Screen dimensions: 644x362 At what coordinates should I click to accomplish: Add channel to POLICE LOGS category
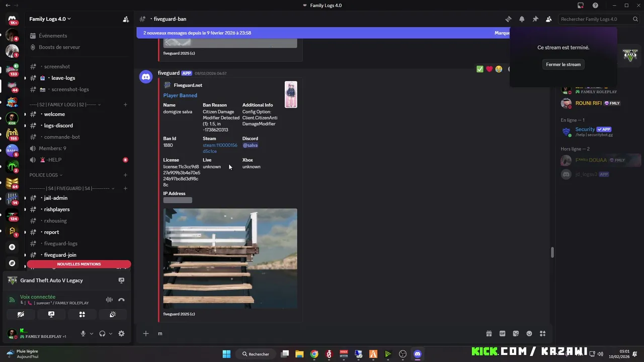point(125,175)
